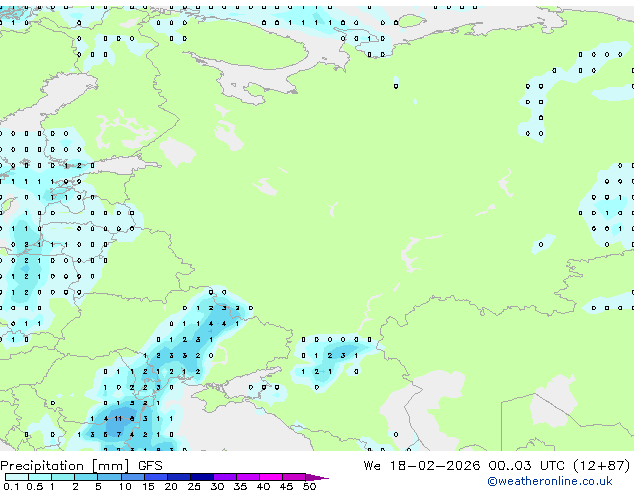Image resolution: width=634 pixels, height=490 pixels.
Task: Select the '11' precipitation value on the map
Action: coord(118,418)
